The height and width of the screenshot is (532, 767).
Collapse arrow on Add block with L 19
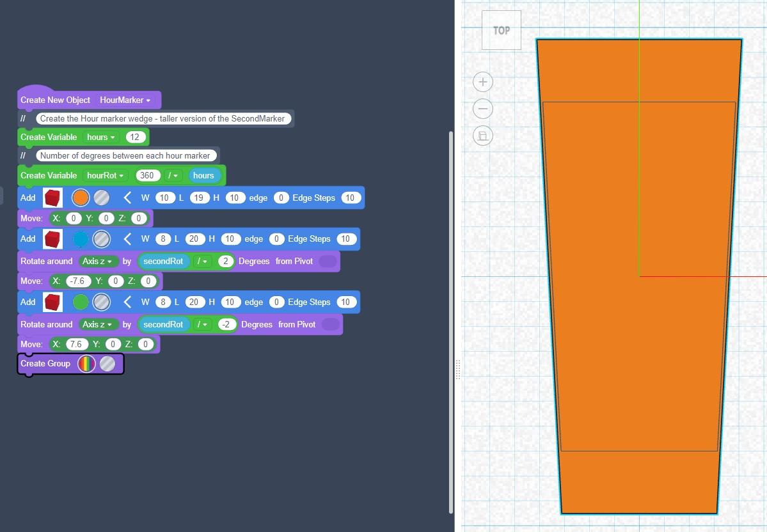(127, 198)
